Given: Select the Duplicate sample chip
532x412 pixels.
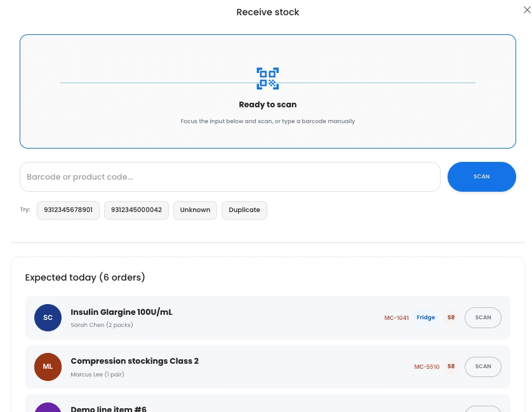Looking at the screenshot, I should [244, 210].
